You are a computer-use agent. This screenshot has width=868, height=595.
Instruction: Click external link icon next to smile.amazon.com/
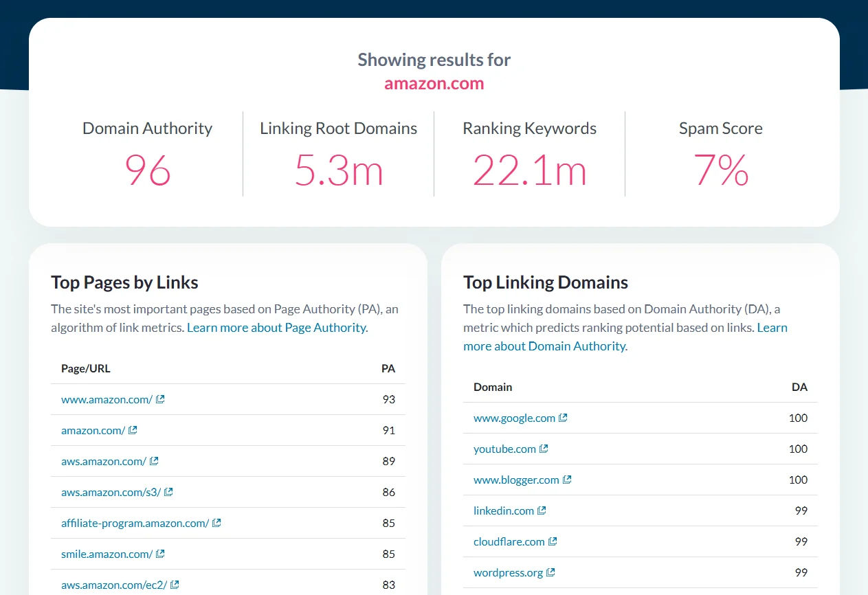coord(160,554)
